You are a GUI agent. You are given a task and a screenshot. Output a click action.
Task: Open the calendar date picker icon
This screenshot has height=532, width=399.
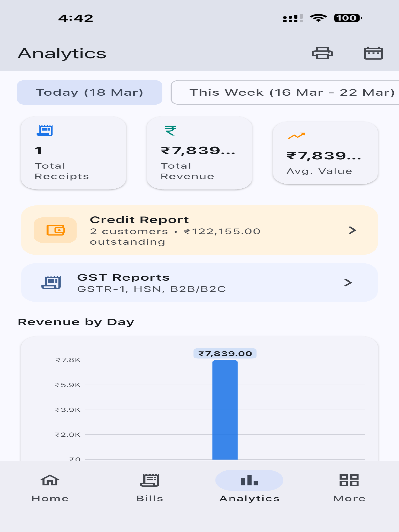[373, 53]
